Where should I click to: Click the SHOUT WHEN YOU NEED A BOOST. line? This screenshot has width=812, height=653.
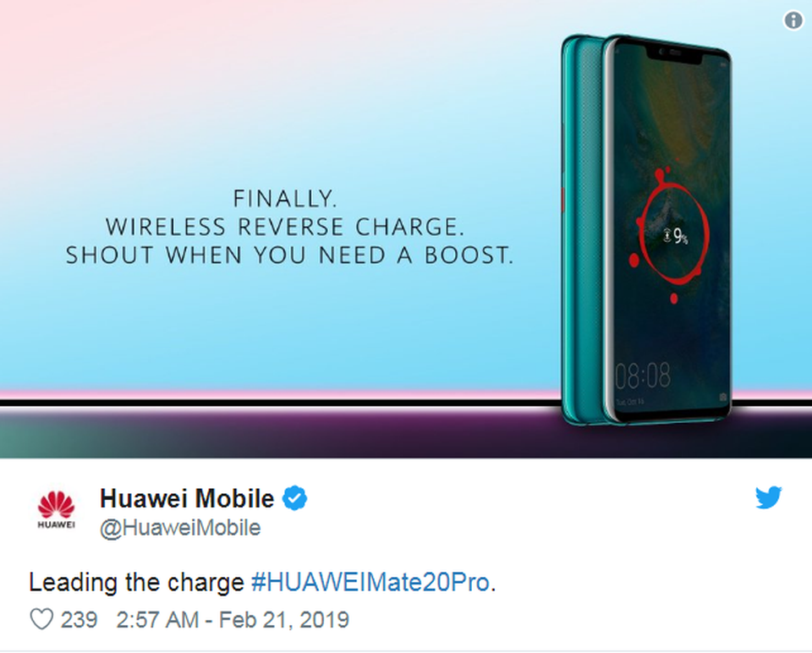tap(290, 255)
